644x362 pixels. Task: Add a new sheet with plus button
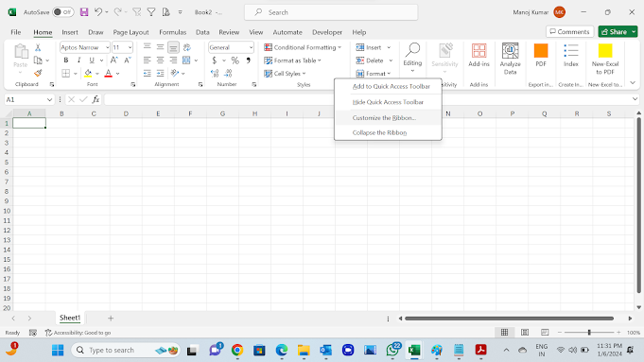pyautogui.click(x=111, y=318)
